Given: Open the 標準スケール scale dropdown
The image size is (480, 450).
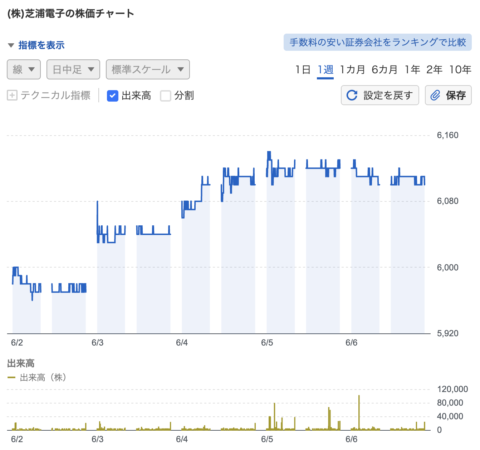Looking at the screenshot, I should click(148, 69).
